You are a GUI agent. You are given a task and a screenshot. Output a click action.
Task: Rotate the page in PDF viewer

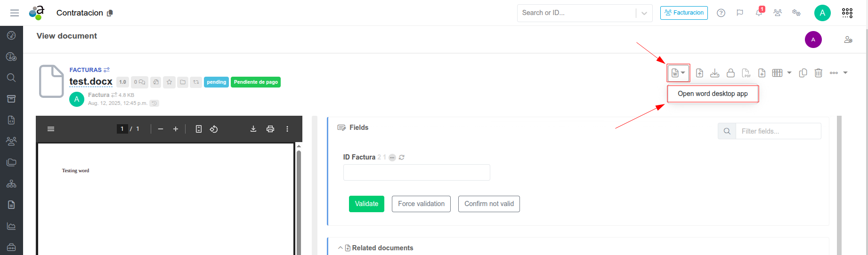pyautogui.click(x=214, y=129)
